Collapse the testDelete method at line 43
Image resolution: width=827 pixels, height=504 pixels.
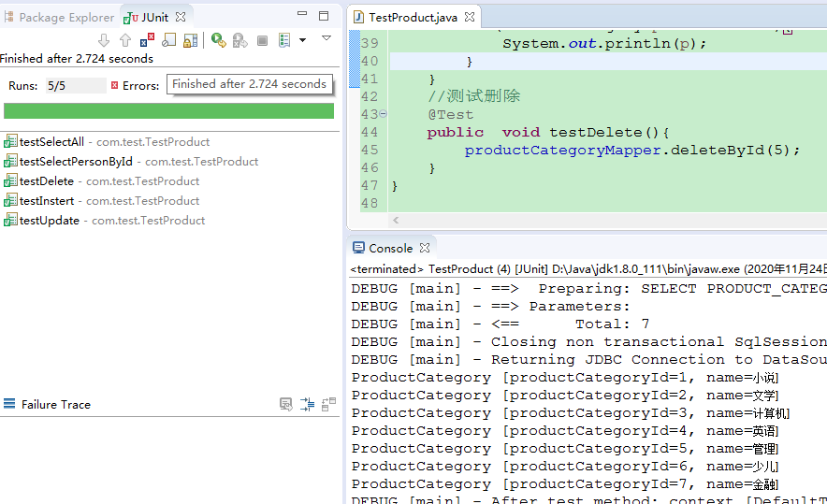(384, 113)
